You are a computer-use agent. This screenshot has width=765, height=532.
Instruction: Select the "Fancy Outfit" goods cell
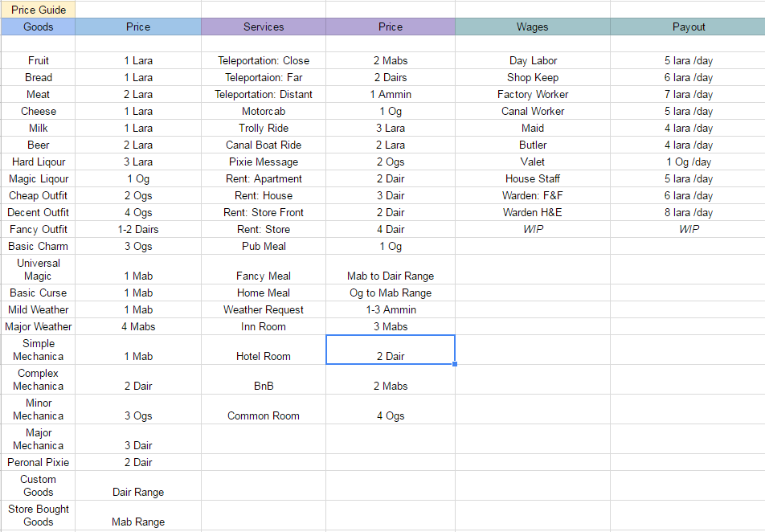pyautogui.click(x=39, y=229)
